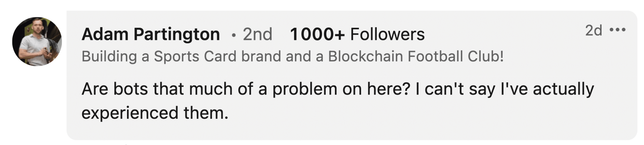Click Adam Partington's profile photo
This screenshot has width=644, height=145.
[x=37, y=42]
